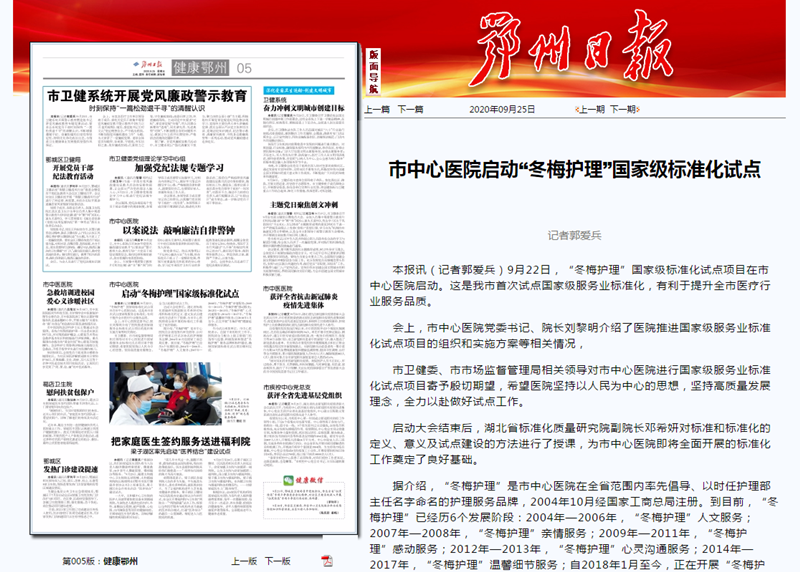Go to next article with 下一篇

(x=410, y=109)
